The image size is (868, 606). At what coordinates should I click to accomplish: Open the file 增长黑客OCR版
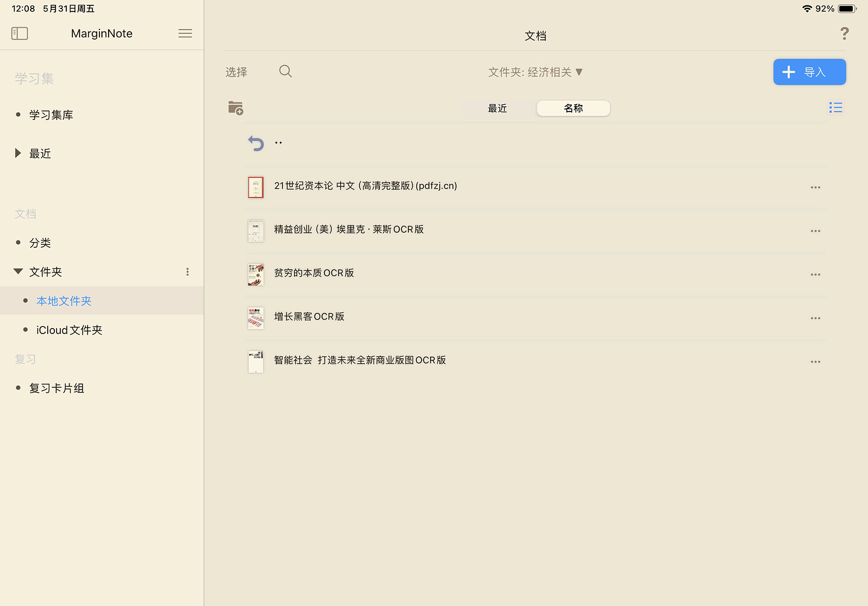click(x=309, y=317)
